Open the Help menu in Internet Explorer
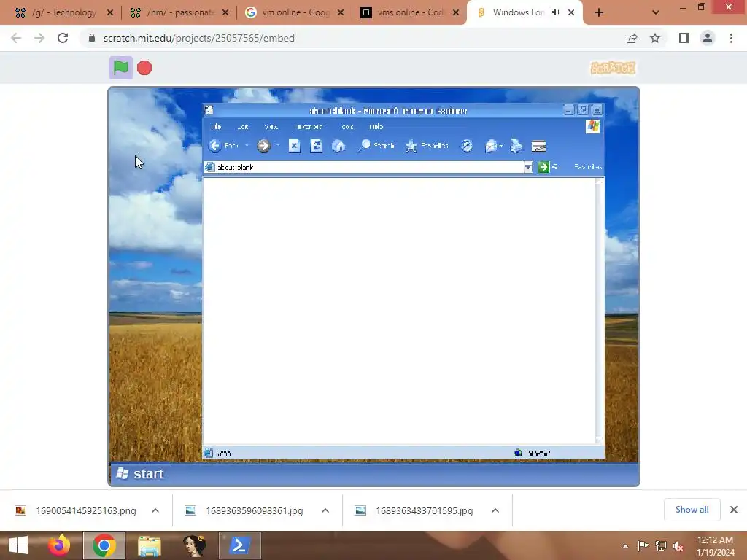This screenshot has height=560, width=747. coord(376,127)
